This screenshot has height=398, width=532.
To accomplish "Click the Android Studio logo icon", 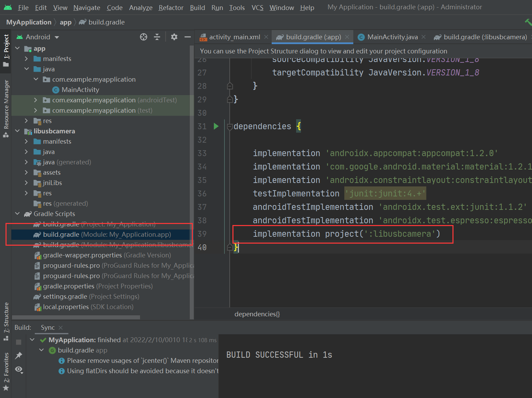I will [8, 7].
